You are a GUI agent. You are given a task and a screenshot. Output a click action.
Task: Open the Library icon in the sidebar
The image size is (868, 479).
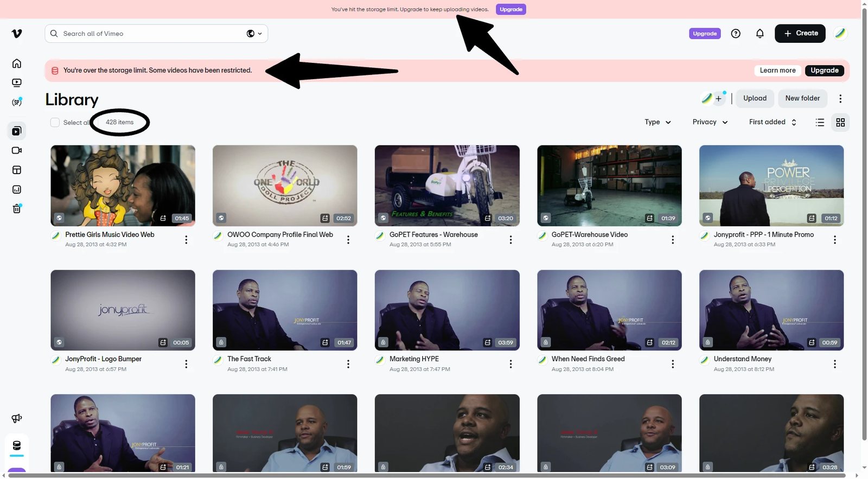(17, 131)
